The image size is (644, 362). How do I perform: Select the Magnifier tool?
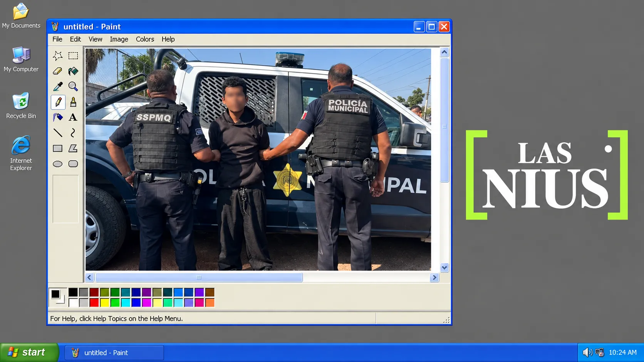point(73,87)
